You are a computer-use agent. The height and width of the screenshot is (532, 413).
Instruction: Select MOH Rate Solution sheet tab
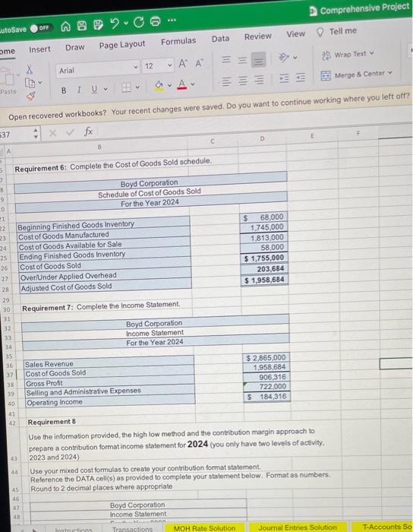[x=204, y=528]
